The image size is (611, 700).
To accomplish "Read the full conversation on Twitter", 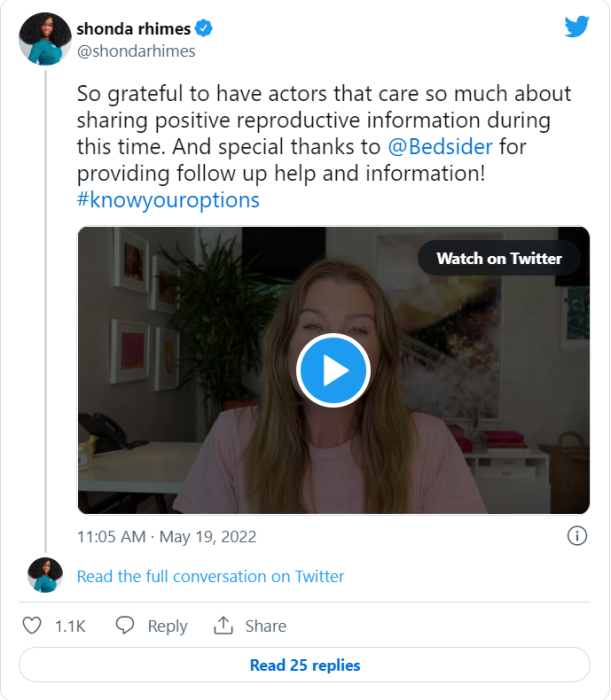I will coord(210,576).
